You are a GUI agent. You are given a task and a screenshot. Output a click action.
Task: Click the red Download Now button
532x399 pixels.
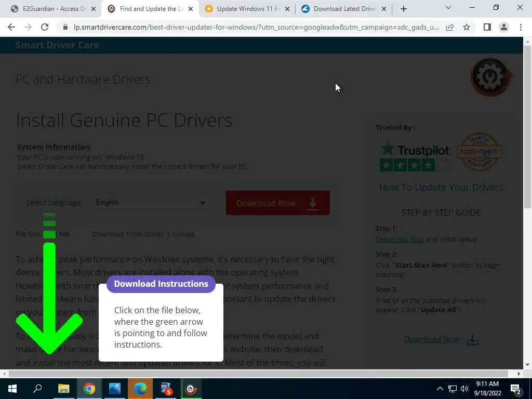click(x=278, y=203)
